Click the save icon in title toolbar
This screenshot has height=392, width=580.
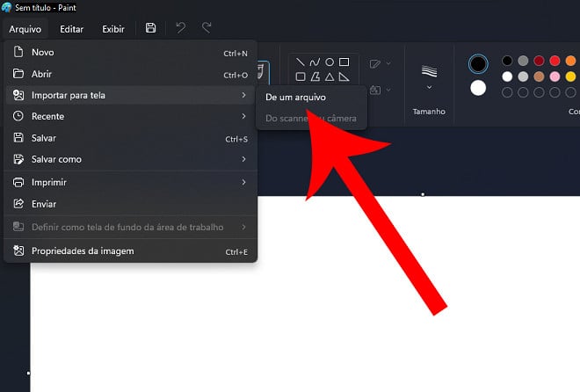coord(150,28)
